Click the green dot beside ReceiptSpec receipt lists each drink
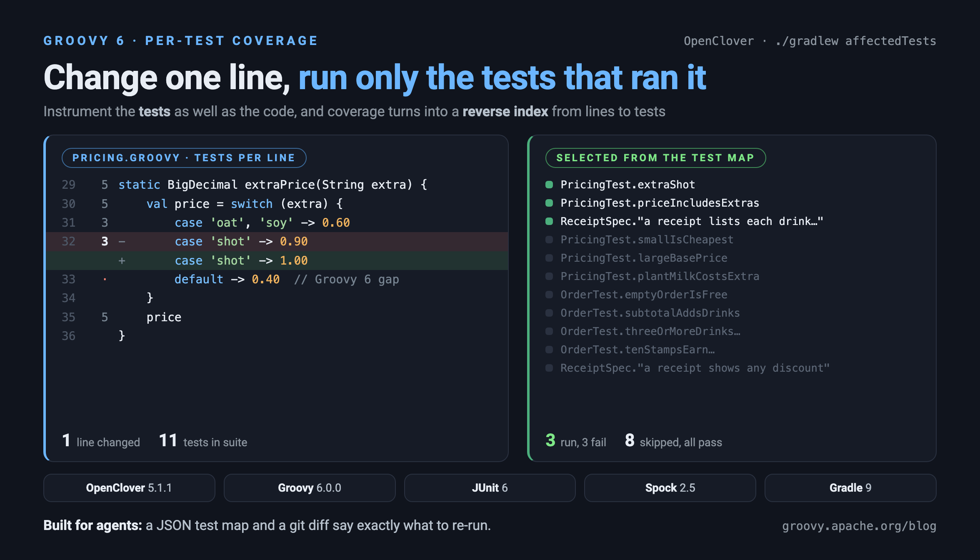 [549, 221]
